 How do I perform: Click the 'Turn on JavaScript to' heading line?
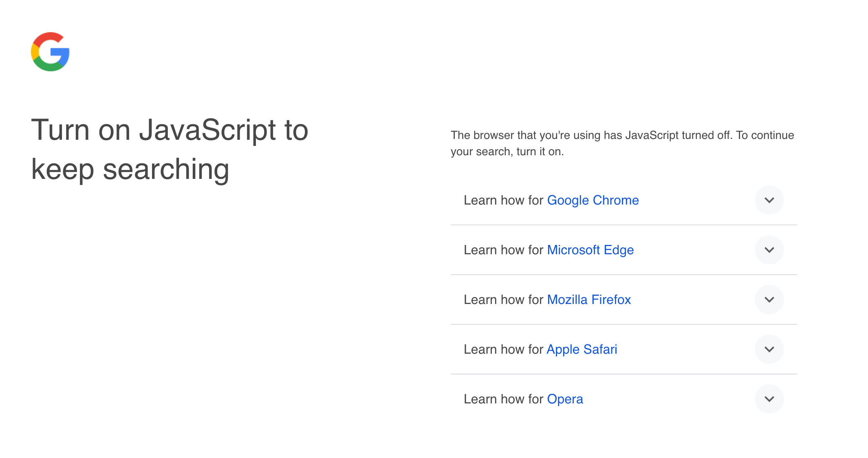point(170,130)
